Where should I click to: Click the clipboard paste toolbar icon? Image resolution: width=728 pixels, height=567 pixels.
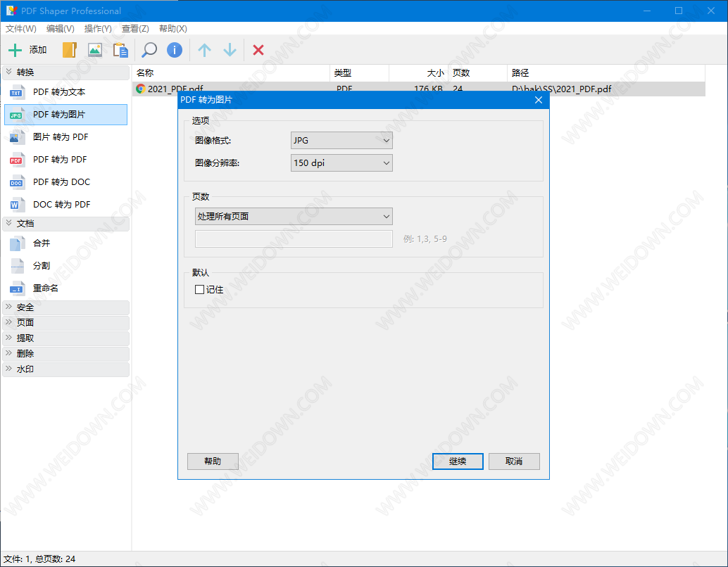coord(120,50)
